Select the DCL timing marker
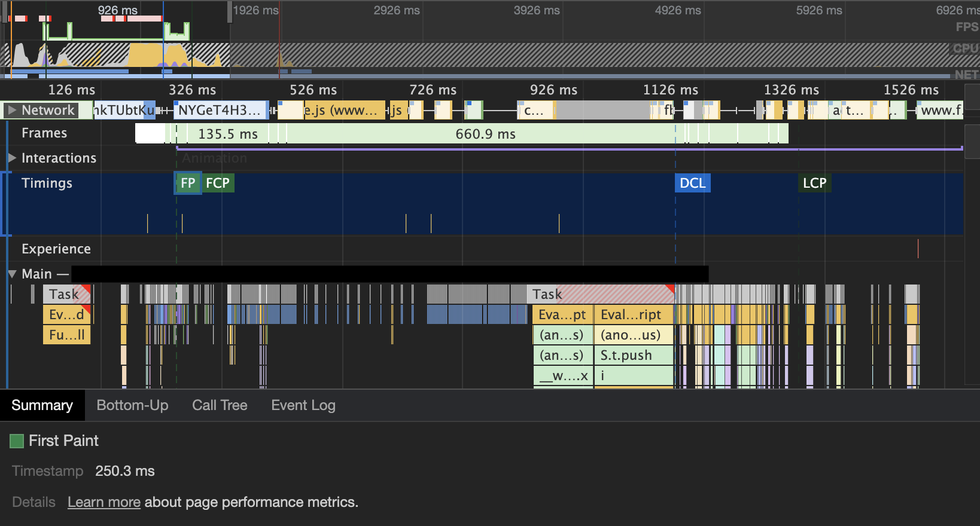980x526 pixels. pyautogui.click(x=693, y=183)
